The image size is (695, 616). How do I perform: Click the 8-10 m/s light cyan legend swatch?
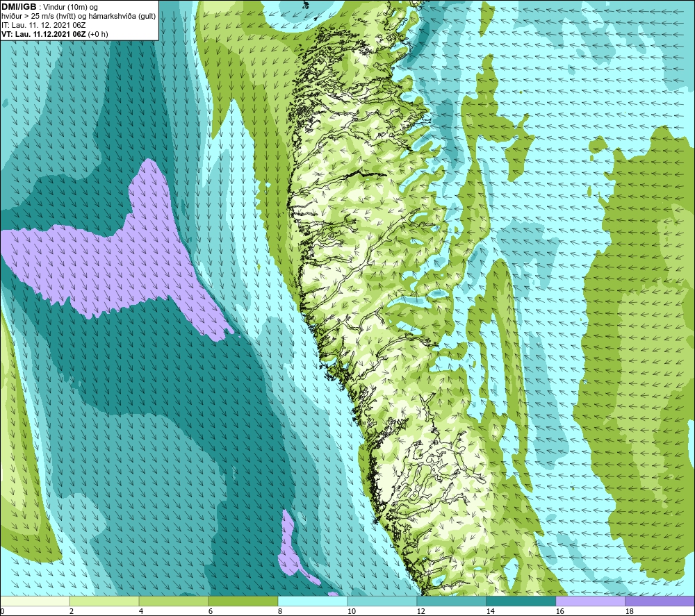313,601
